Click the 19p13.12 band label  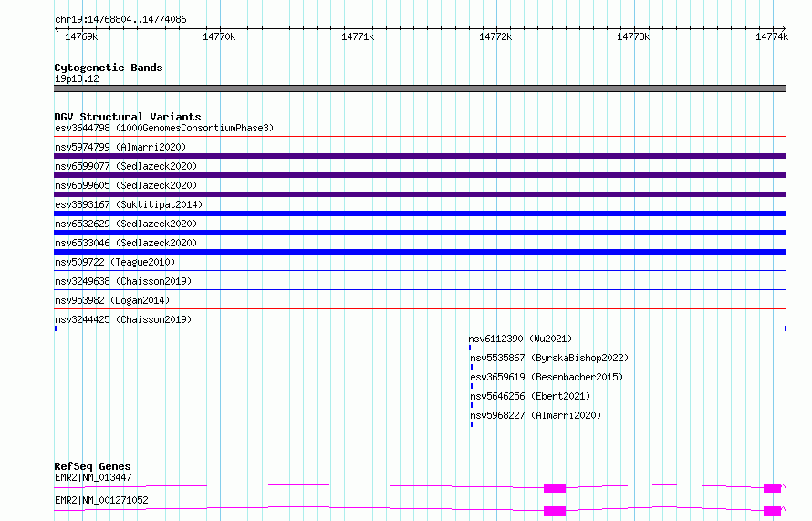77,78
